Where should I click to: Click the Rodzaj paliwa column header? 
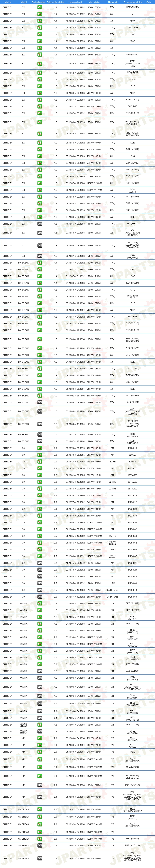tap(38, 2)
